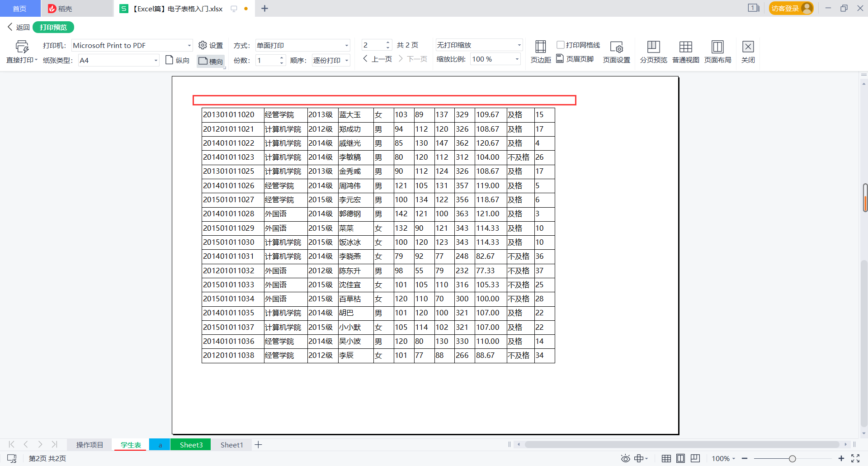Screen dimensions: 868x466
Task: Click the status bar macro recording icon
Action: [12, 458]
